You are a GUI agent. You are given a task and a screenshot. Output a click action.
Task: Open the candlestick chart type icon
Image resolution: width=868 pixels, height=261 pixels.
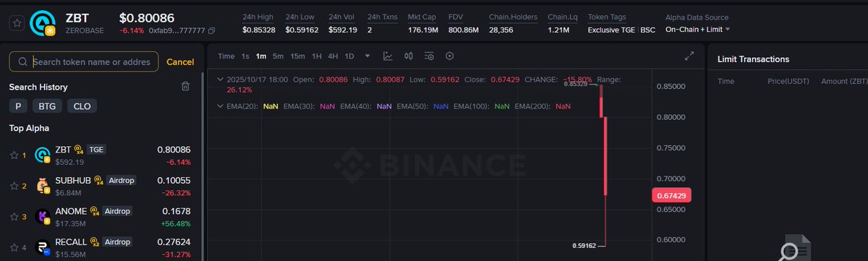[x=408, y=56]
